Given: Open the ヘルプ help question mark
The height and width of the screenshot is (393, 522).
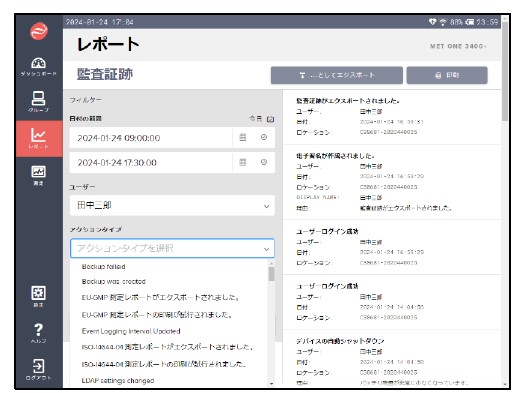Looking at the screenshot, I should [39, 333].
